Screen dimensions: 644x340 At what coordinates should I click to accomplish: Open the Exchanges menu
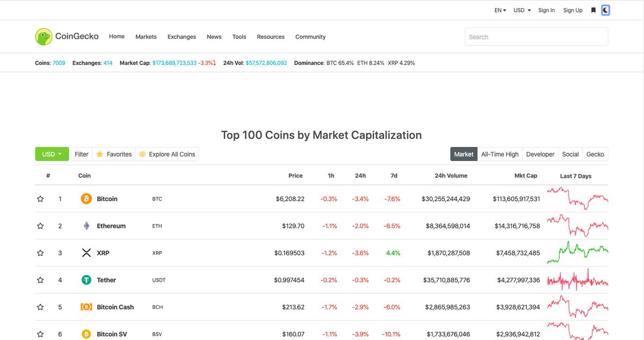pyautogui.click(x=182, y=37)
